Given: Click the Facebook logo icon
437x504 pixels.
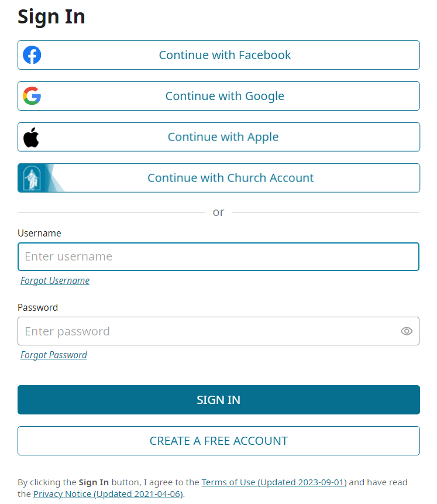Looking at the screenshot, I should tap(32, 55).
